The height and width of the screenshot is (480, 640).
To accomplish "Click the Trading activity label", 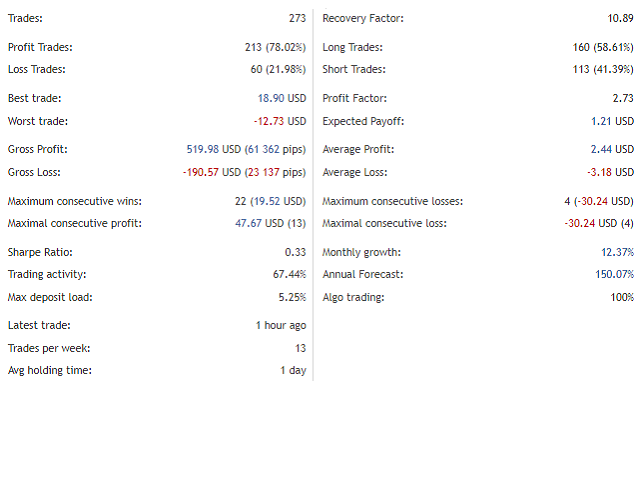I will pos(47,274).
